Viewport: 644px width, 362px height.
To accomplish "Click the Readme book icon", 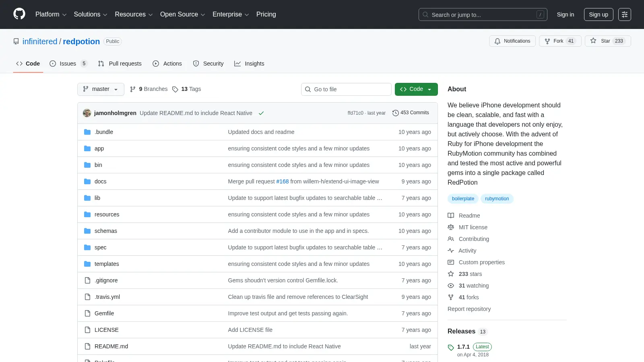I will coord(451,216).
